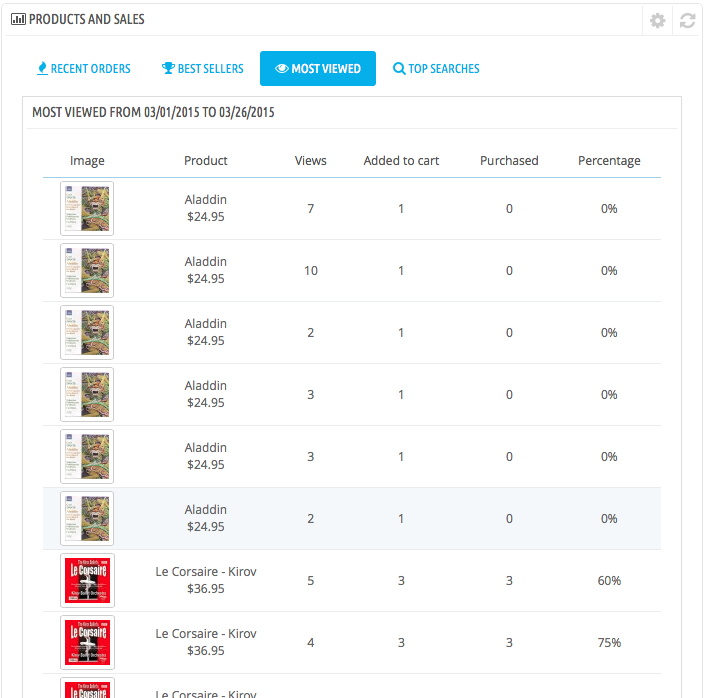The image size is (705, 698).
Task: Click Aladdin product name with 10 views
Action: pos(205,262)
